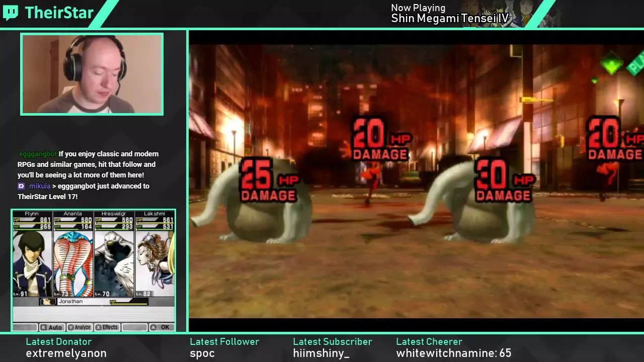Click the TheirStar Level 17 chat message
This screenshot has height=362, width=644.
click(x=84, y=191)
